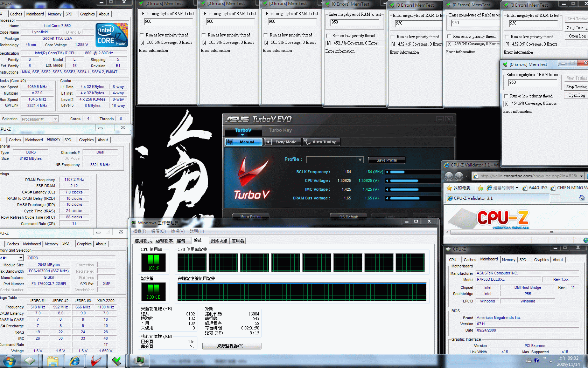Click the DRAM Bus Voltage decrease arrow
The width and height of the screenshot is (588, 368).
(x=387, y=198)
